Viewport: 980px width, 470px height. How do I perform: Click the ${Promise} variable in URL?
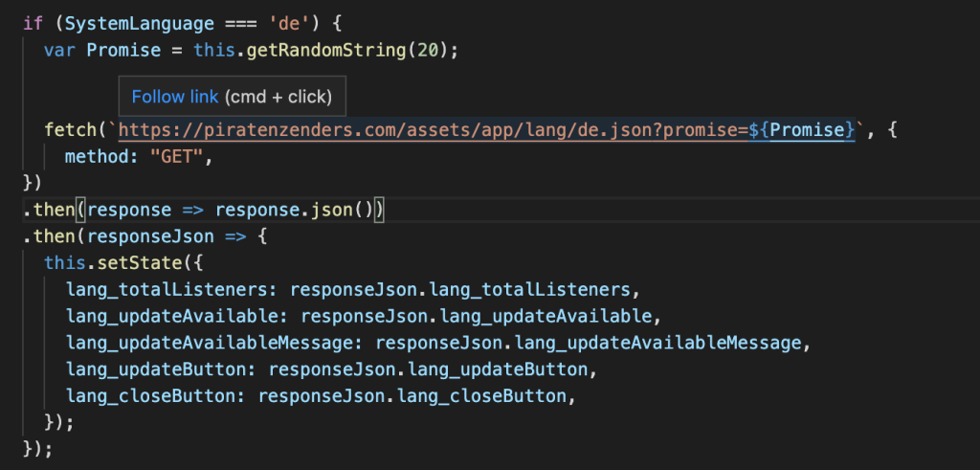[801, 130]
